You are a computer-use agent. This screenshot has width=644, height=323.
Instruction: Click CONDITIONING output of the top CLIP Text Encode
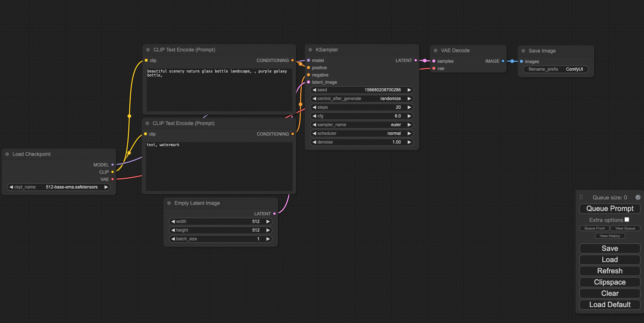[293, 61]
